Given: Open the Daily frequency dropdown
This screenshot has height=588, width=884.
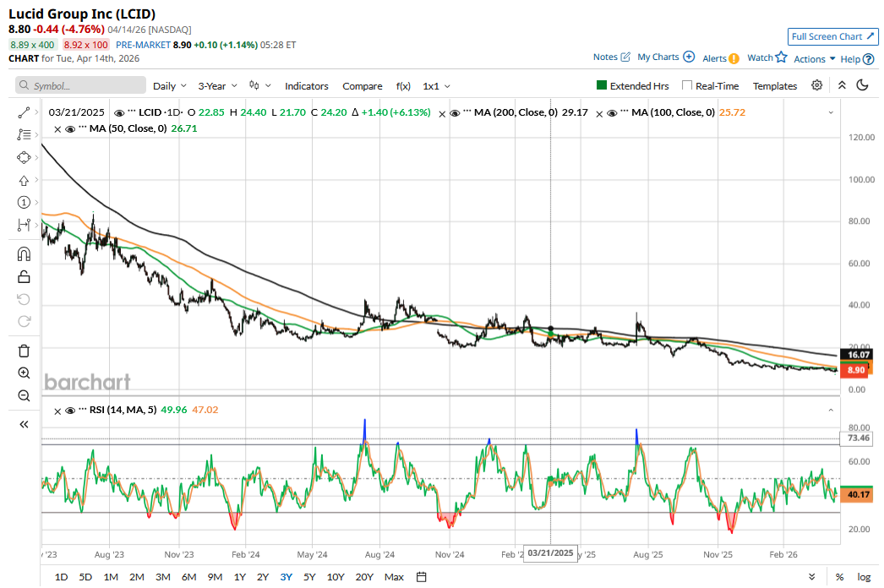Looking at the screenshot, I should tap(170, 86).
